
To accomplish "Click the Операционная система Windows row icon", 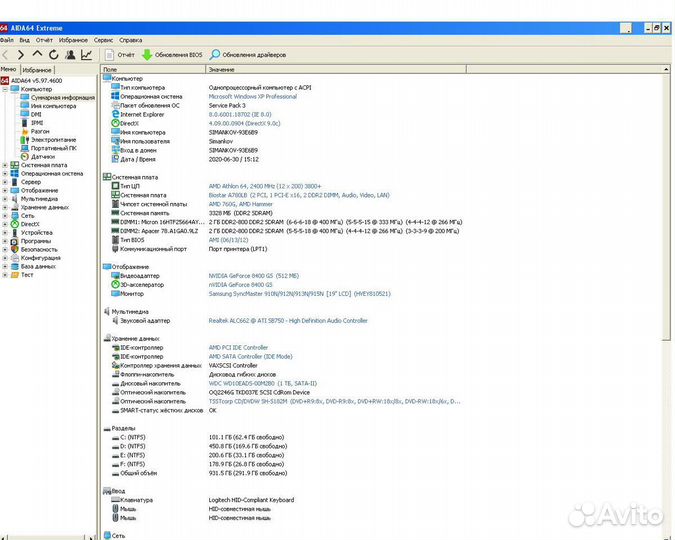I will click(x=115, y=96).
